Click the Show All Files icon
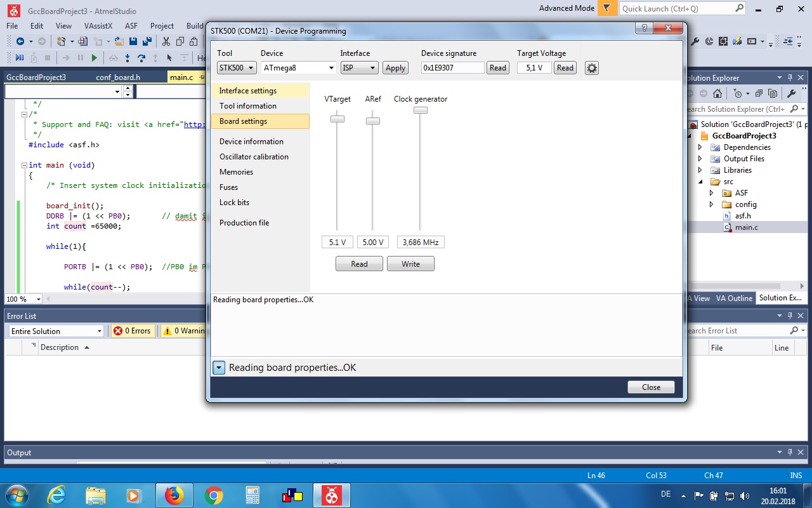 point(773,93)
